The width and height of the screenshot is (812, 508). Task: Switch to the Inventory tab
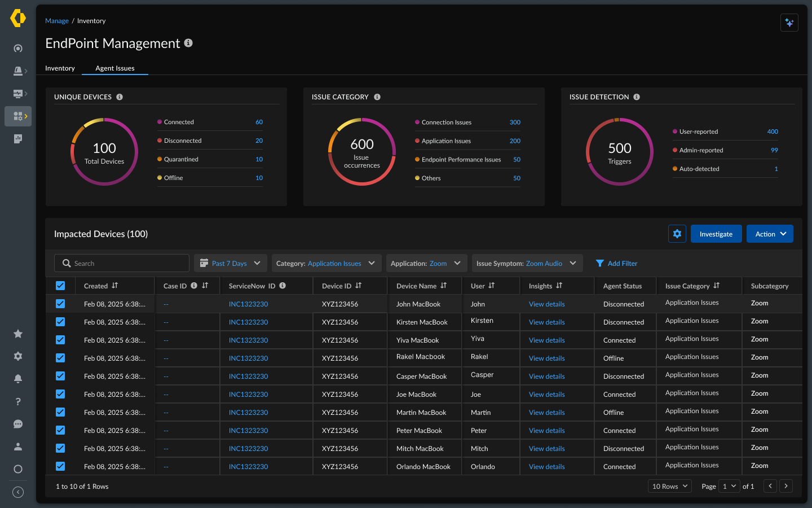tap(60, 68)
